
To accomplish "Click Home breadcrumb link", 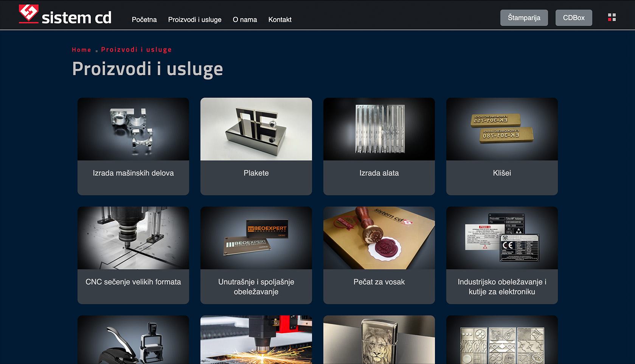I will coord(81,50).
